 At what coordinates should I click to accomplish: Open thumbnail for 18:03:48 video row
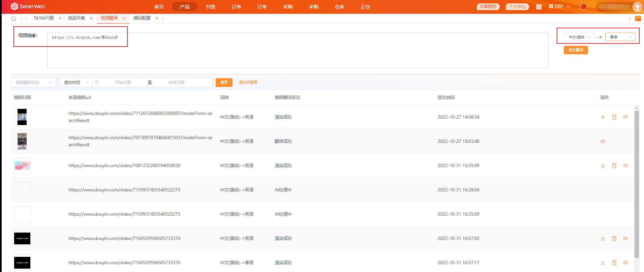click(22, 141)
